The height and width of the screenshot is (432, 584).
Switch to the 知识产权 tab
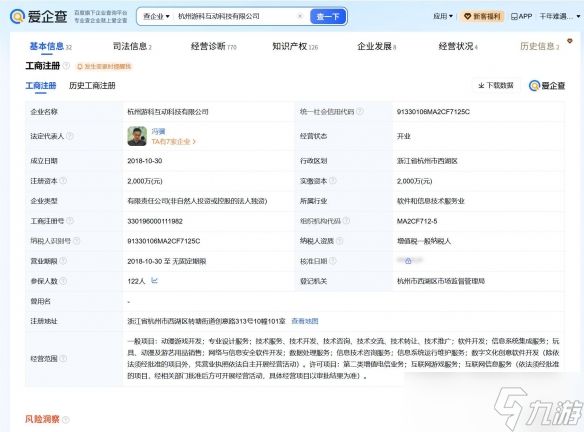tap(295, 46)
